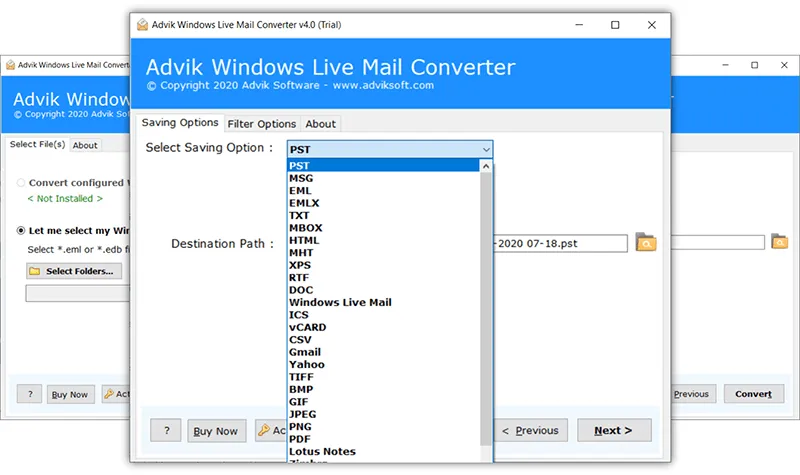The image size is (800, 475).
Task: Pick EML from the dropdown list
Action: [383, 190]
